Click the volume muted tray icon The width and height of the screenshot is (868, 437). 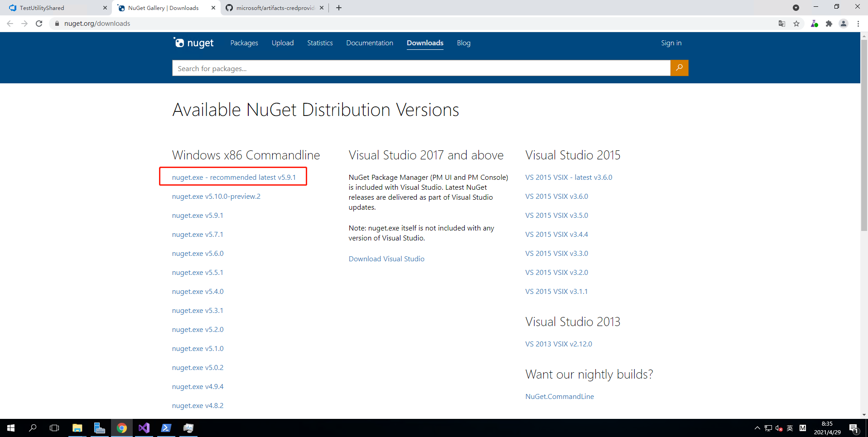779,428
